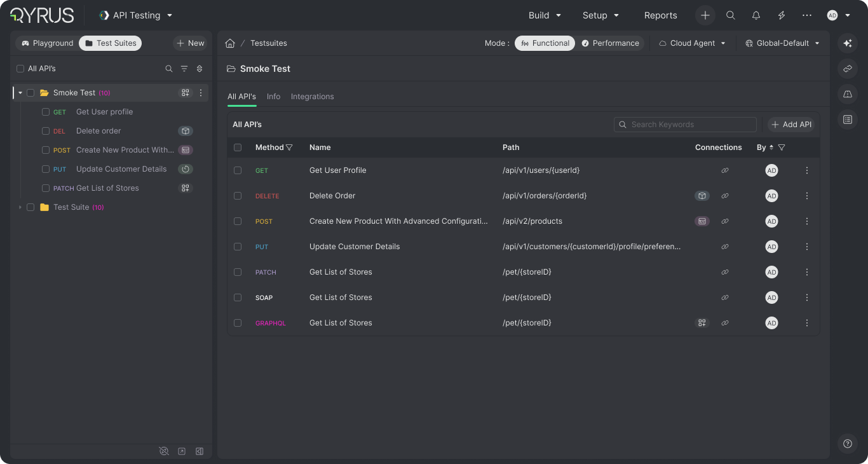Filter by Method column funnel icon
868x464 pixels.
tap(289, 147)
